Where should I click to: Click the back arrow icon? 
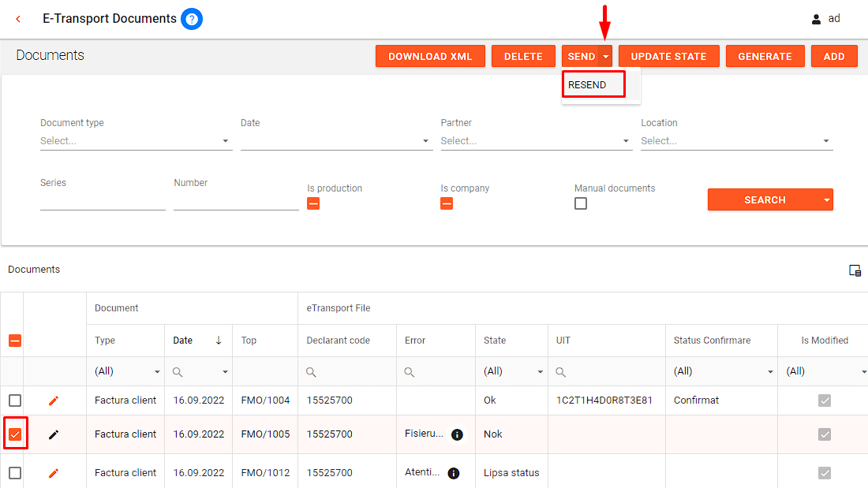[19, 19]
